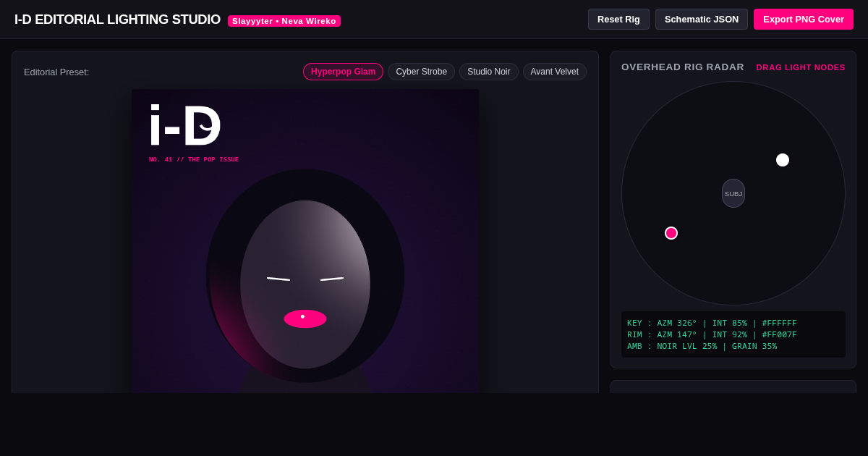Open the Schematic JSON view
Viewport: 868px width, 456px height.
click(x=702, y=20)
